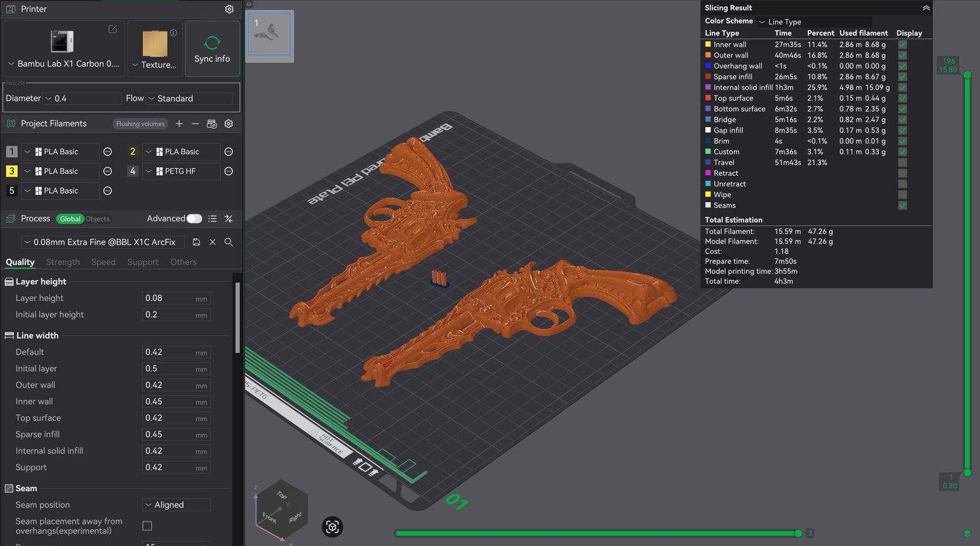Switch process scope to Global
Image resolution: width=980 pixels, height=546 pixels.
click(70, 219)
